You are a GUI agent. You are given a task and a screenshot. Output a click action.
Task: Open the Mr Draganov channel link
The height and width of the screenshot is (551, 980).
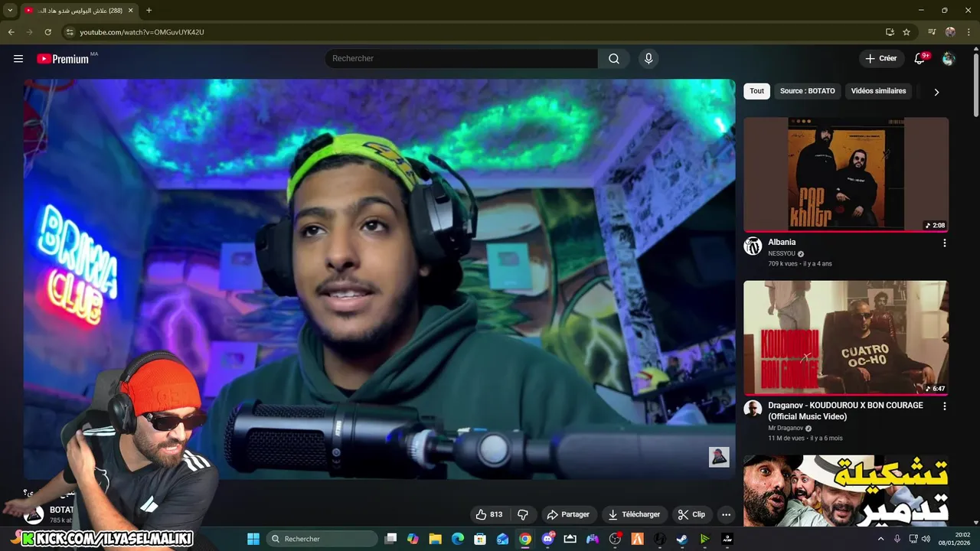786,428
